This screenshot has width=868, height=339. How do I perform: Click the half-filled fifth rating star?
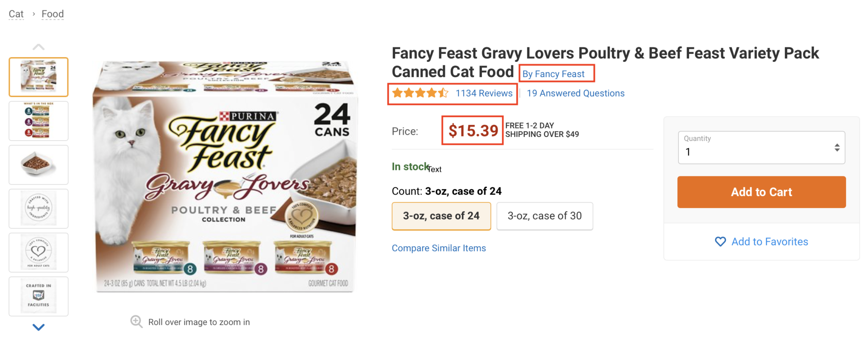click(x=443, y=93)
